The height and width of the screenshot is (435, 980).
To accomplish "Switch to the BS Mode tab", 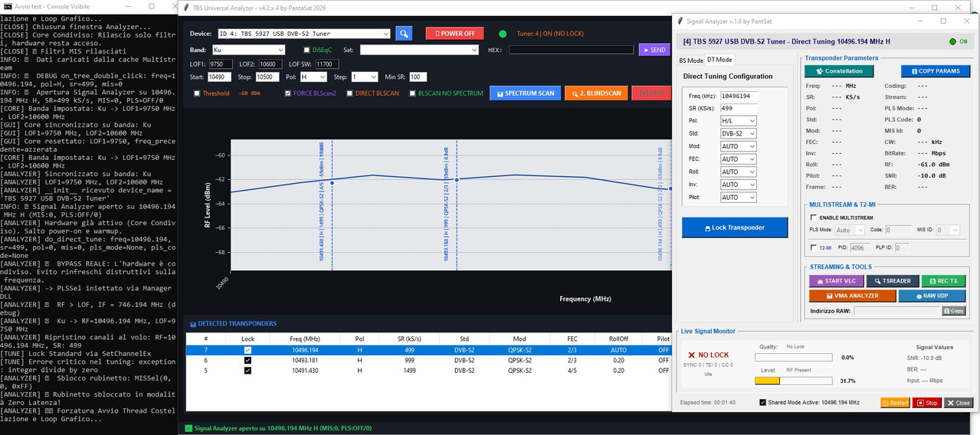I will (691, 60).
